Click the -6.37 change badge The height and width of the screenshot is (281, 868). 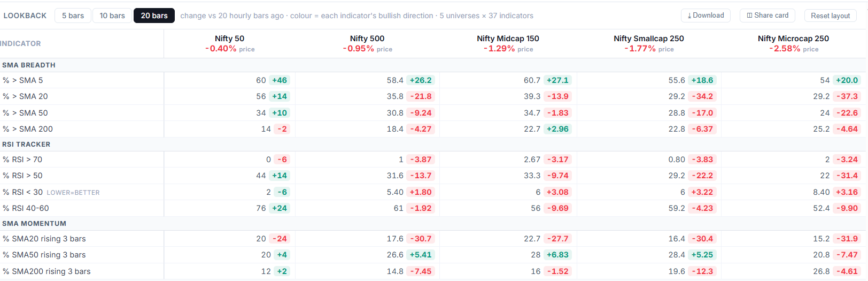pyautogui.click(x=702, y=129)
